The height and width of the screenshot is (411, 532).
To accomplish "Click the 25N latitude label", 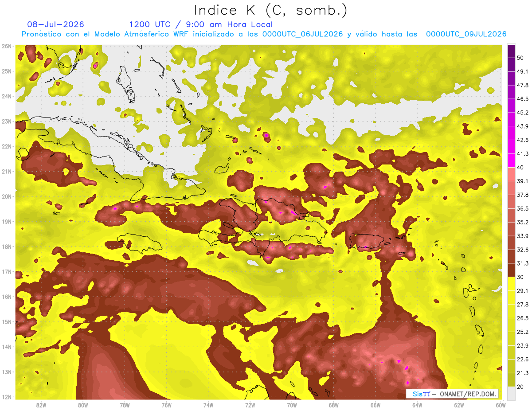I will pos(7,71).
